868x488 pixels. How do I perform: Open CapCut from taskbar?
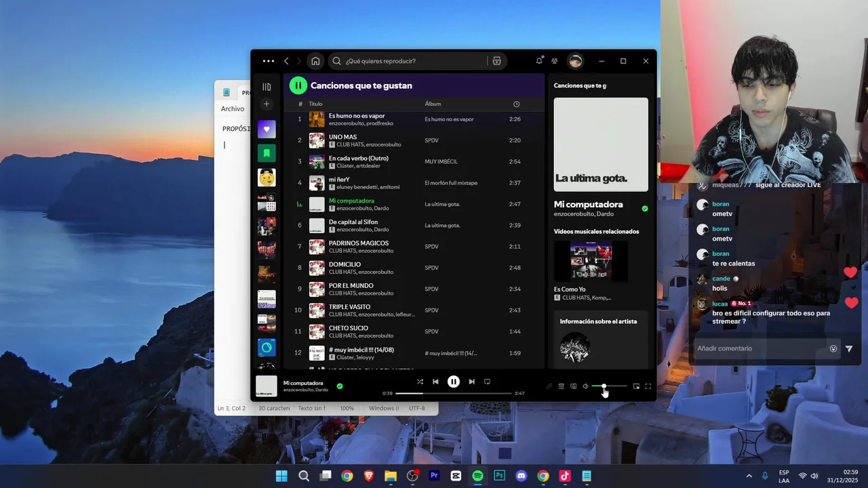coord(456,476)
